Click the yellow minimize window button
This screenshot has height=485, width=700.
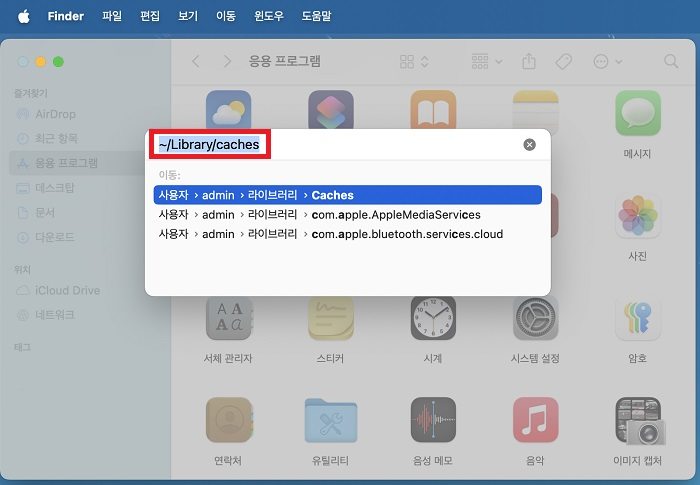[41, 62]
